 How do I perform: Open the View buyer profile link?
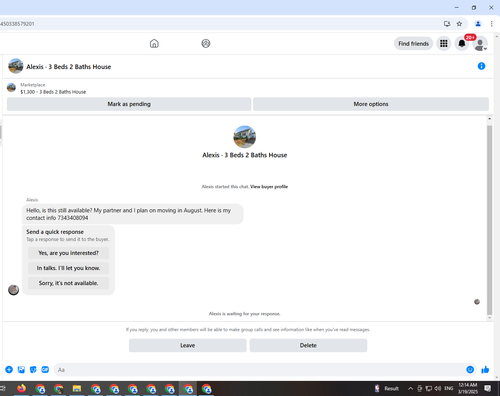click(x=269, y=187)
